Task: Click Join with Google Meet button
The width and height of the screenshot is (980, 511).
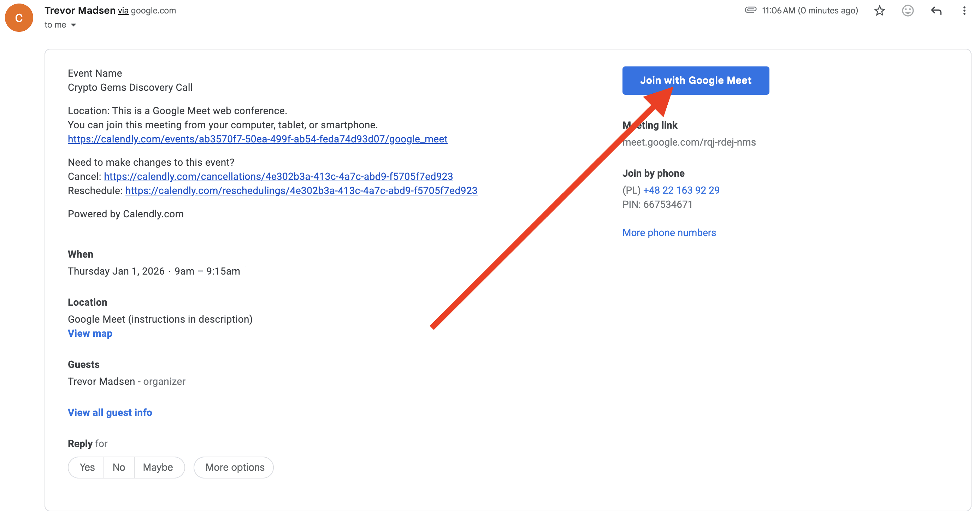Action: [x=695, y=80]
